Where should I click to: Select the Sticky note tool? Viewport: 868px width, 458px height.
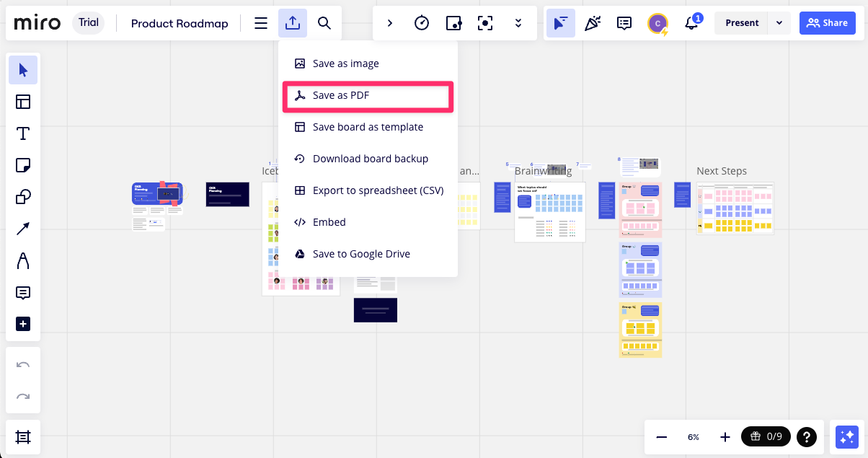23,165
